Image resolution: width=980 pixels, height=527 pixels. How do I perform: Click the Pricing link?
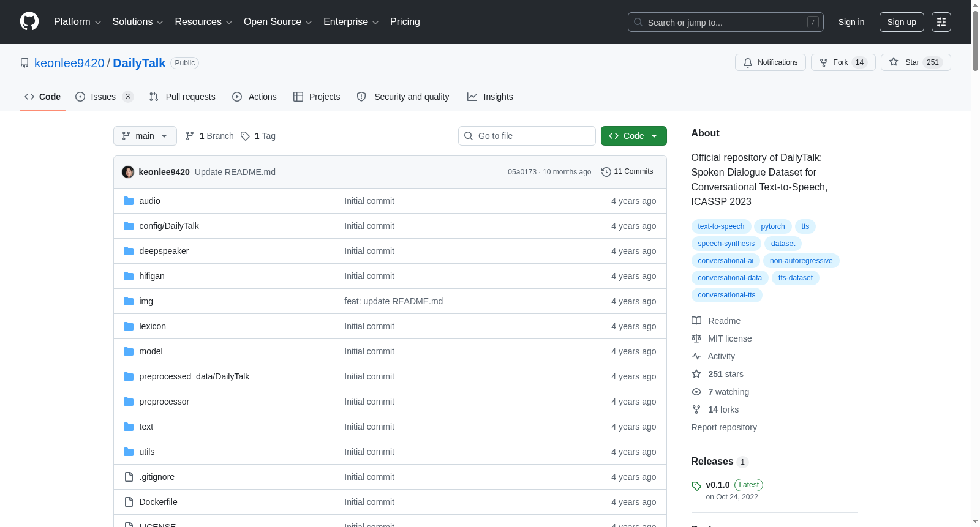coord(405,22)
